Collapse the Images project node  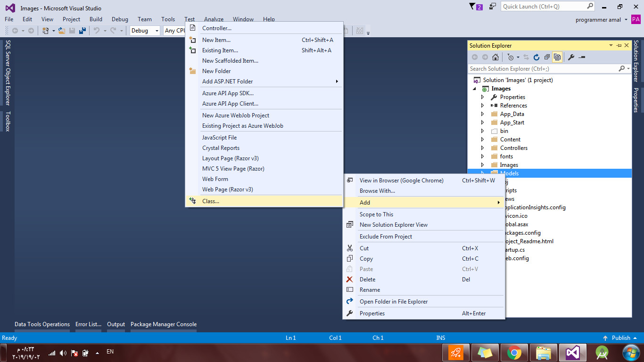click(474, 89)
